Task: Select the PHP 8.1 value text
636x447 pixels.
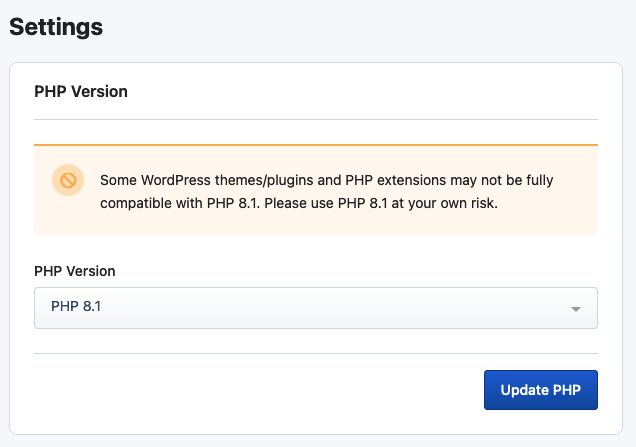Action: [76, 306]
